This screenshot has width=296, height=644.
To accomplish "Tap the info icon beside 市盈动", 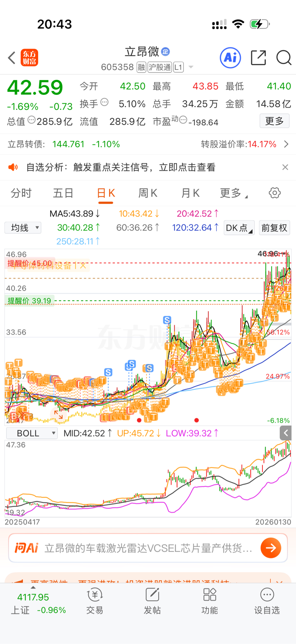I will 183,120.
